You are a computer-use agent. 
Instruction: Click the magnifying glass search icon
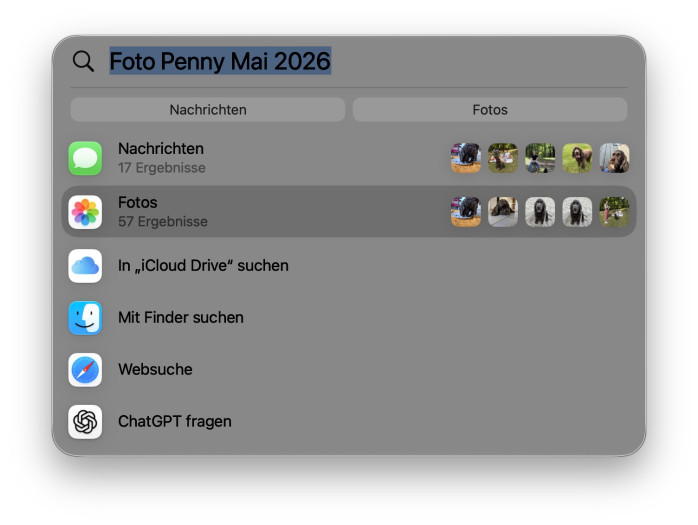[x=83, y=61]
